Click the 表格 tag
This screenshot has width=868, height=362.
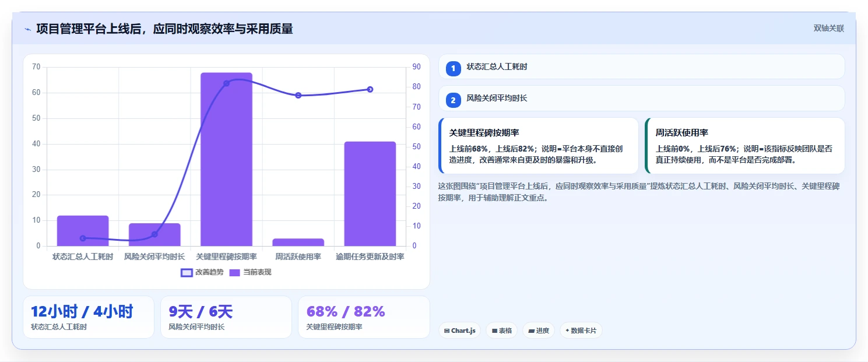501,331
